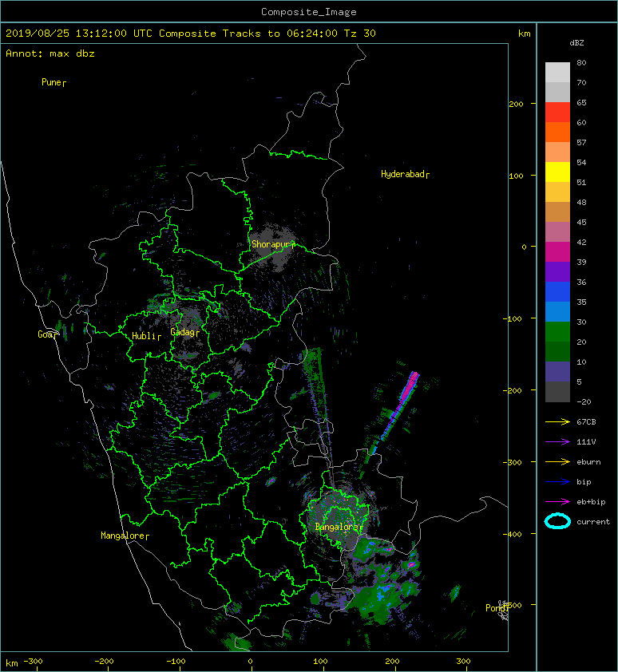Click the dBZ color scale heading
This screenshot has height=672, width=618.
pos(576,43)
